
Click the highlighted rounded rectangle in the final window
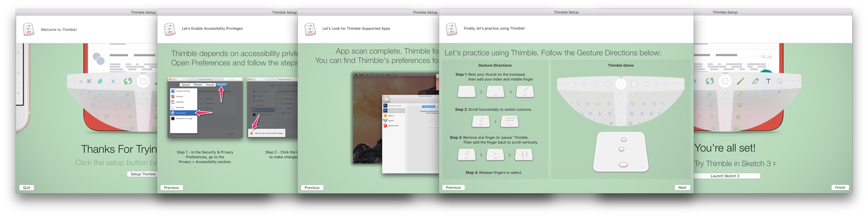pos(725,81)
